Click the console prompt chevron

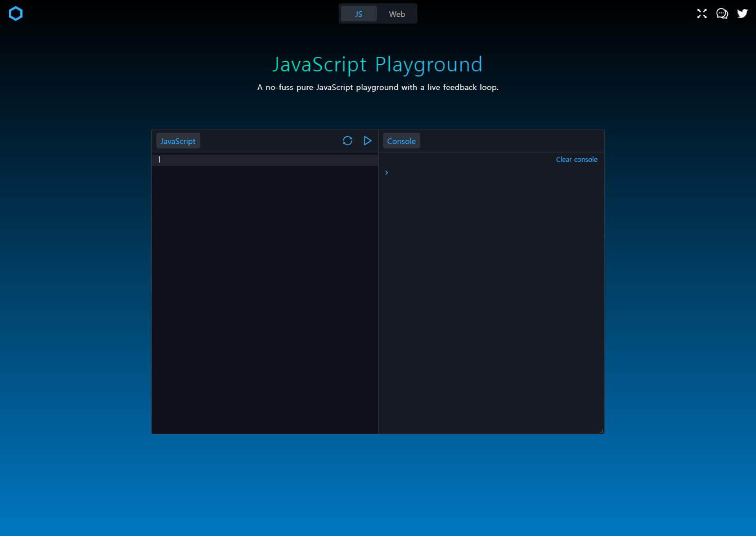coord(386,173)
